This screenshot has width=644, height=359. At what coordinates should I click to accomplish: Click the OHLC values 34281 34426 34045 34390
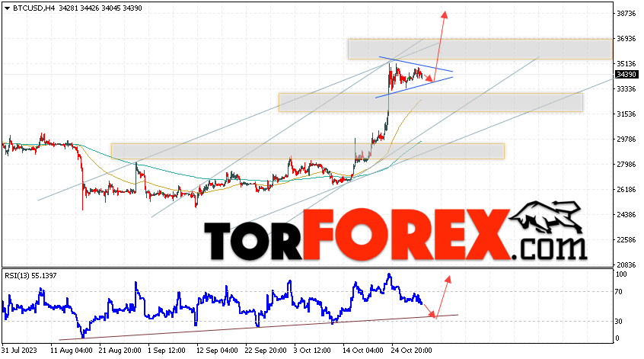[100, 8]
